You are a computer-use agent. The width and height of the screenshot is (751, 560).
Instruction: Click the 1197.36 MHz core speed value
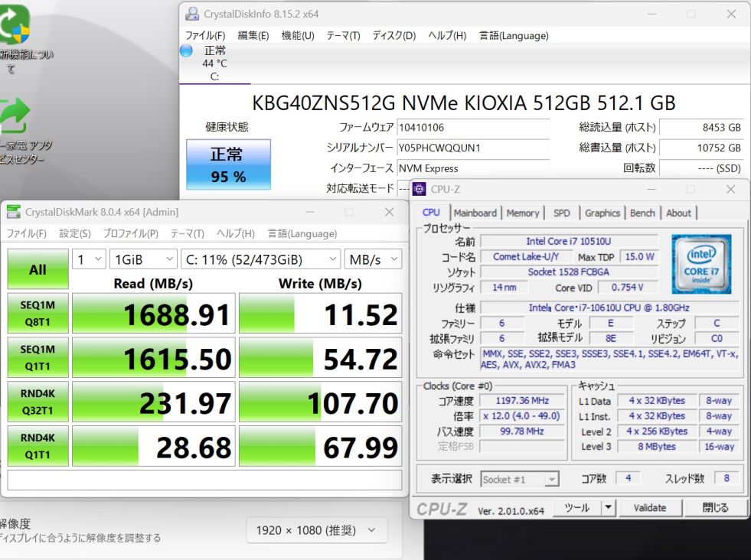click(523, 401)
